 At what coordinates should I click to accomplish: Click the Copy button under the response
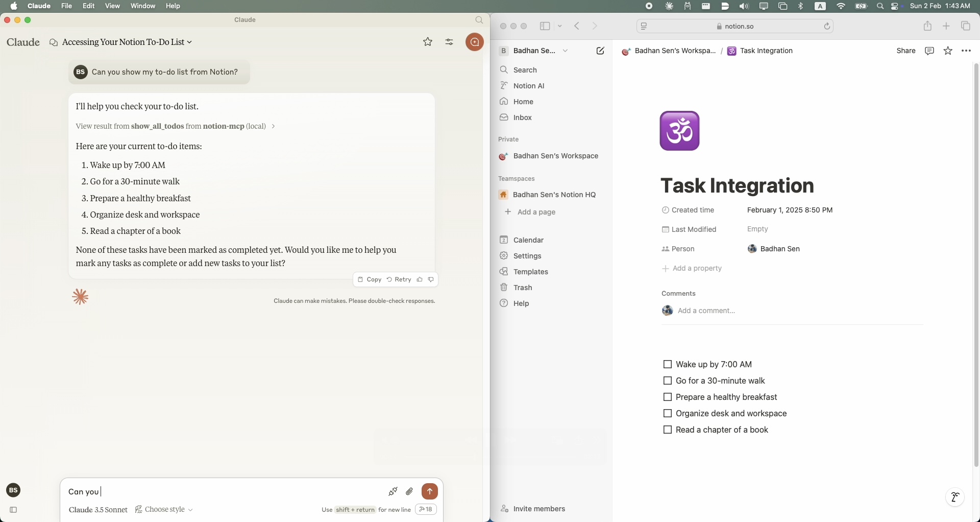(x=370, y=280)
